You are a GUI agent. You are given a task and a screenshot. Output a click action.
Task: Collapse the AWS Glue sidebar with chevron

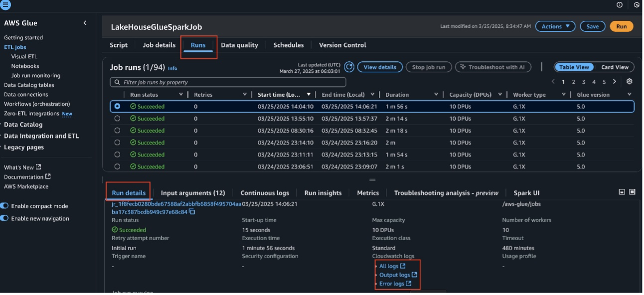[85, 23]
